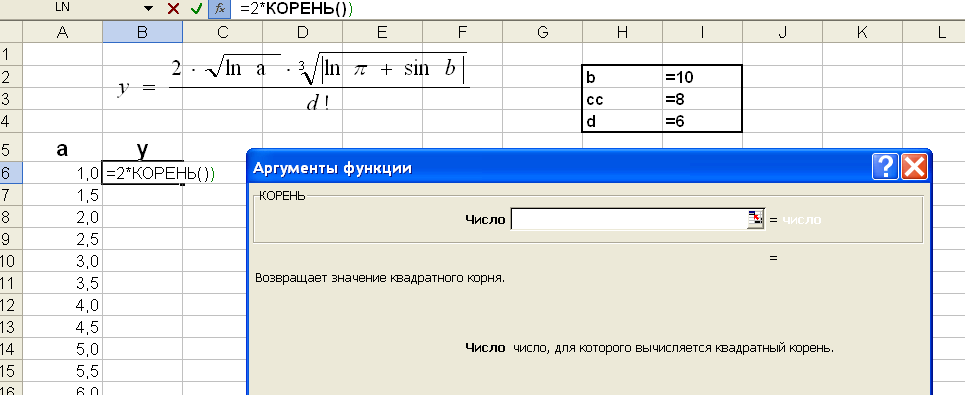Click the bold 'a' header cell
The image size is (965, 395).
[62, 148]
